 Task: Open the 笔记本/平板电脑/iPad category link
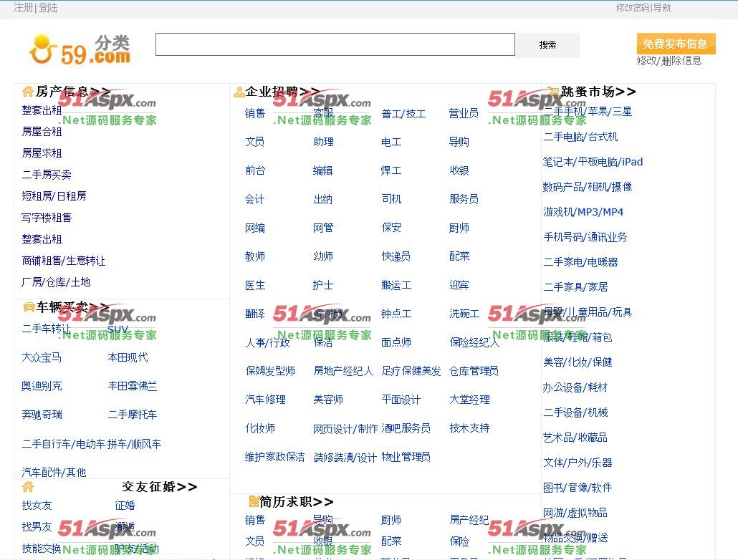pos(593,162)
